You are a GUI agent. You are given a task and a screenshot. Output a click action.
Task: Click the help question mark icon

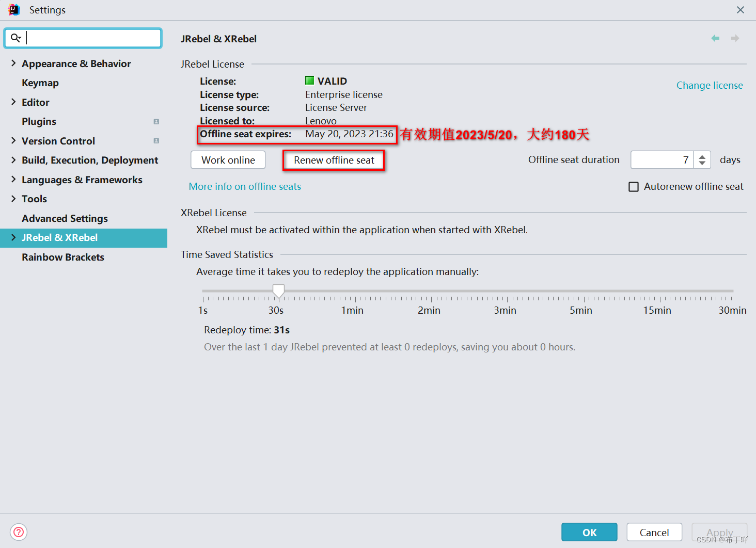pos(19,532)
